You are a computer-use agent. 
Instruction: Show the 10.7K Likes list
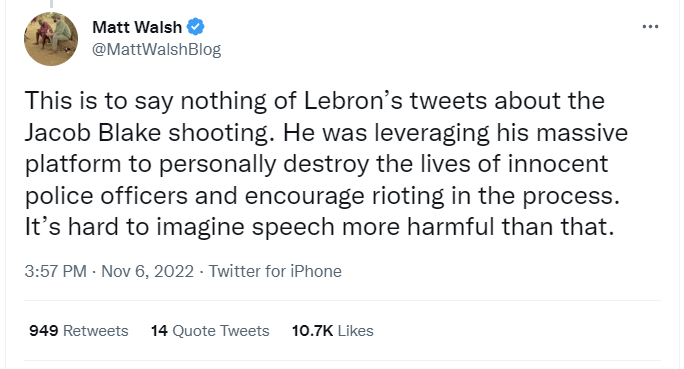pyautogui.click(x=332, y=331)
